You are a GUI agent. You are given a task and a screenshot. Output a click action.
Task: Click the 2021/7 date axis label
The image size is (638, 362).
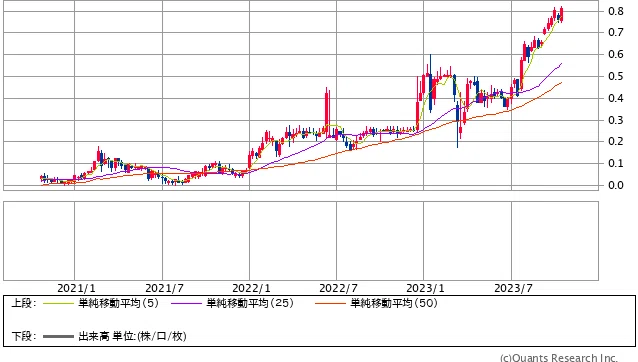tap(164, 288)
